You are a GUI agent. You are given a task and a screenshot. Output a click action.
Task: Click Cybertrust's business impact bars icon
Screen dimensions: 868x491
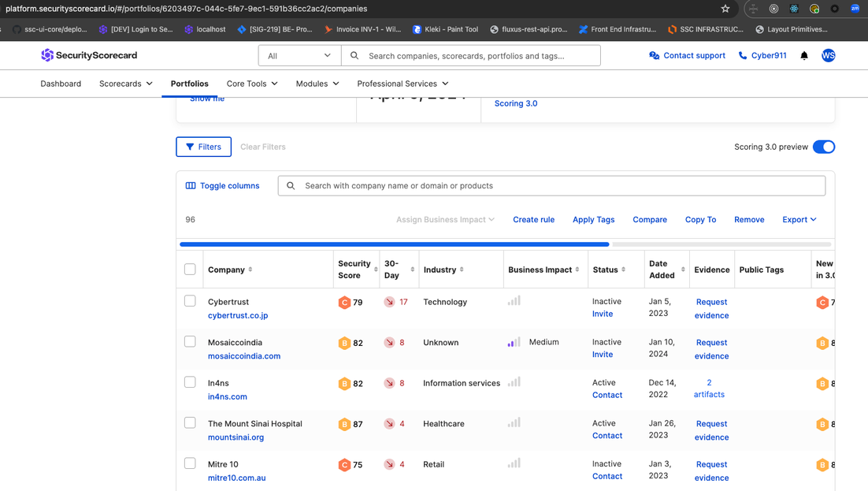pyautogui.click(x=514, y=301)
